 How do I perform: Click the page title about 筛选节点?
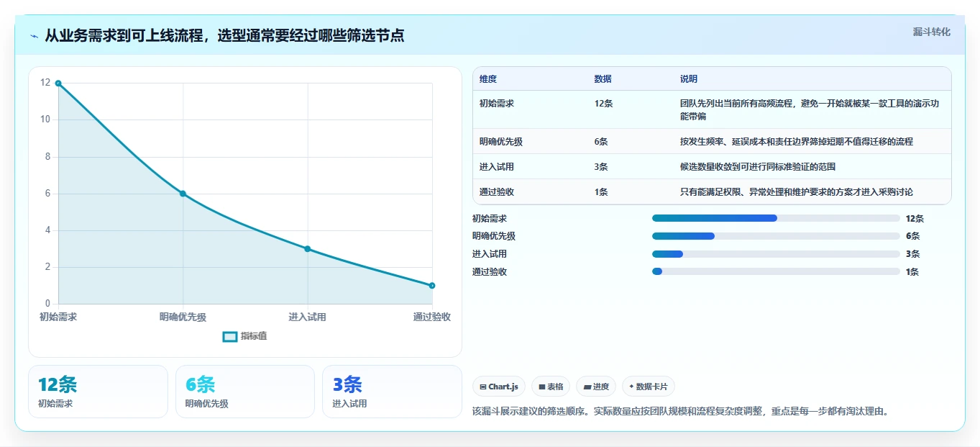point(224,35)
